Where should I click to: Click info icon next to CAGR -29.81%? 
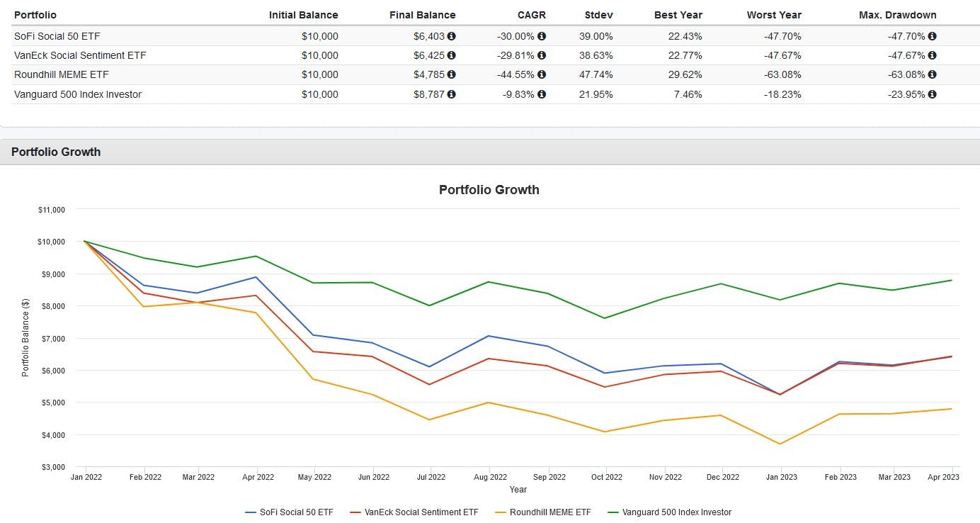point(542,55)
